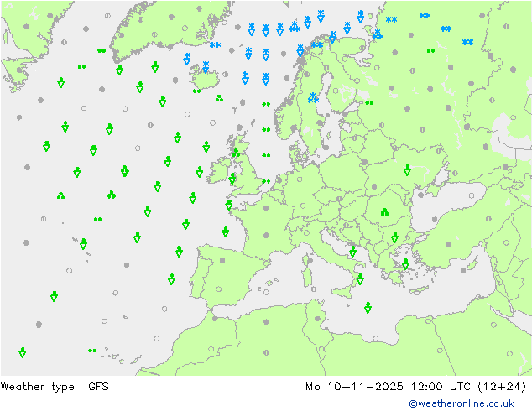Viewport: 532px width, 411px height.
Task: Click the green shower symbol at Brittany's tip
Action: [x=229, y=205]
